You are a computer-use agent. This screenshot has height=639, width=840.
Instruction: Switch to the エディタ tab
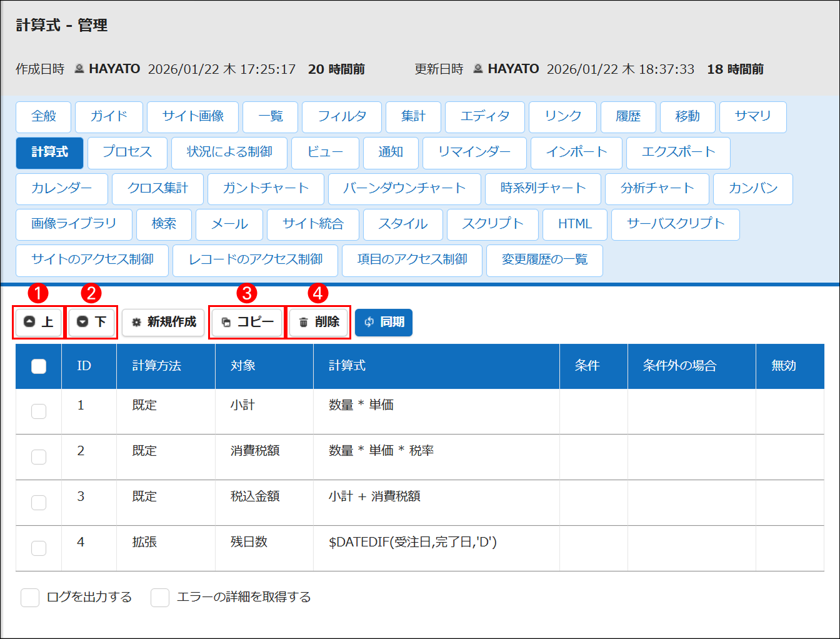[x=485, y=117]
